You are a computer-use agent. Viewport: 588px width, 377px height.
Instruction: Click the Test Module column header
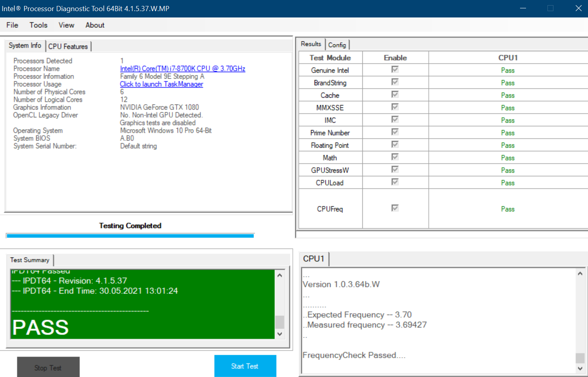pos(330,58)
